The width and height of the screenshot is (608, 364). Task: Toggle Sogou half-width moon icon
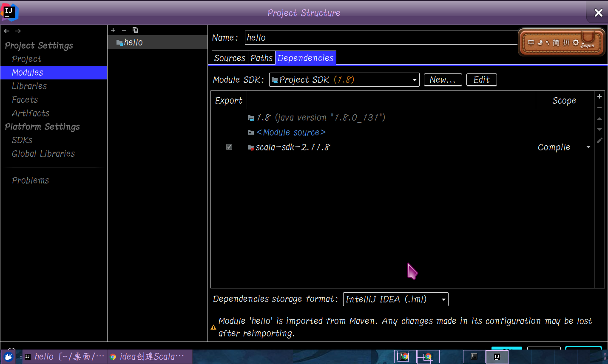540,42
